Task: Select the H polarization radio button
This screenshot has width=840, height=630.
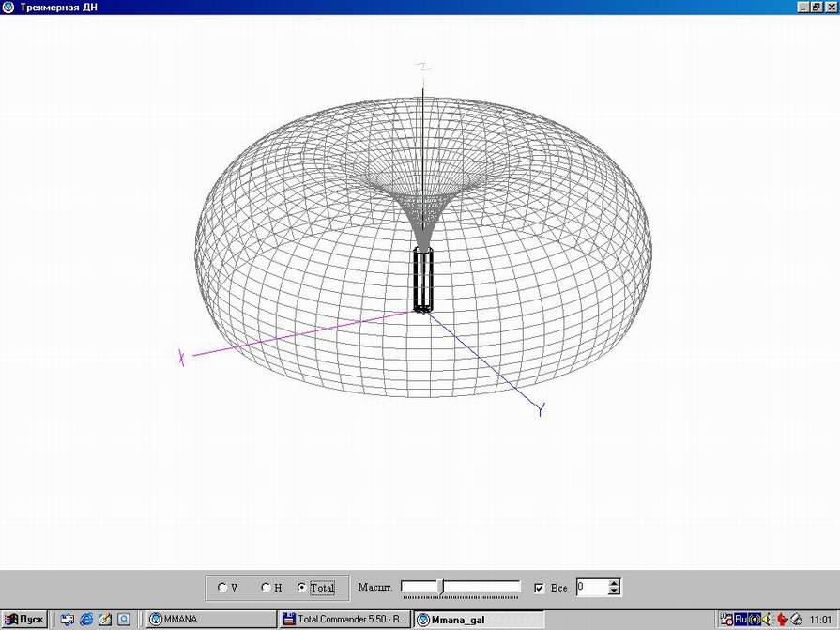Action: click(266, 588)
